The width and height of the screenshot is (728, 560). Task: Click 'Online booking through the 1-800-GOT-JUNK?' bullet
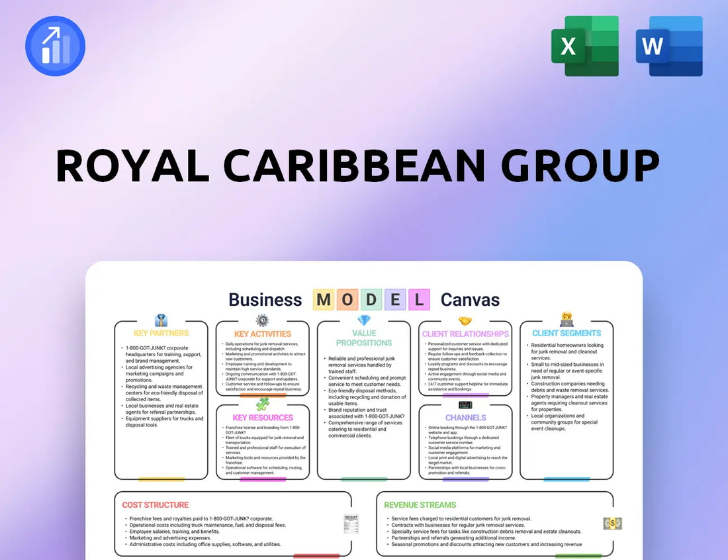coord(466,430)
